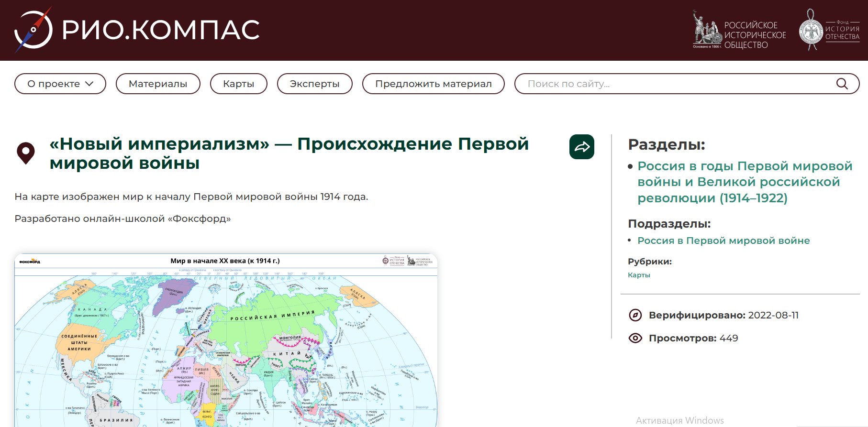Open the world map 1914 image
868x427 pixels.
(226, 344)
